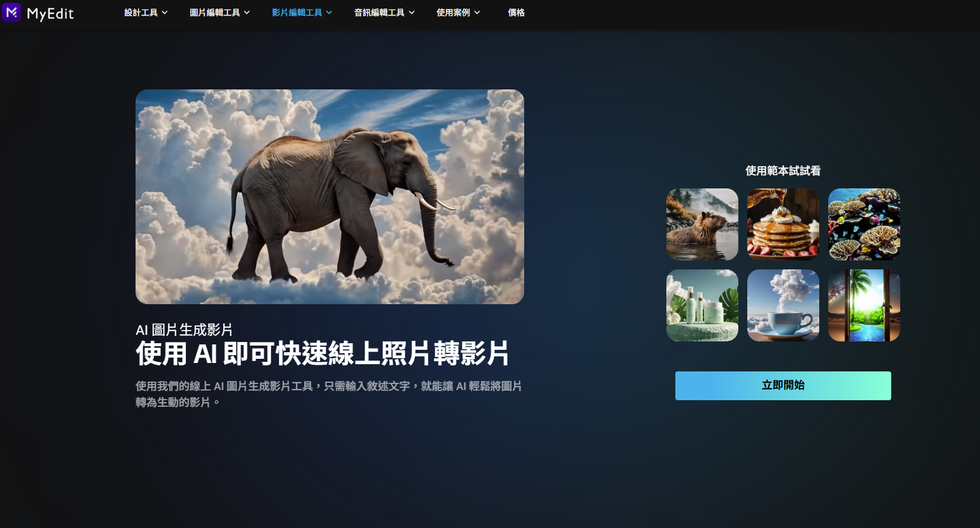
Task: Click the MyEdit wordmark text
Action: click(x=50, y=14)
